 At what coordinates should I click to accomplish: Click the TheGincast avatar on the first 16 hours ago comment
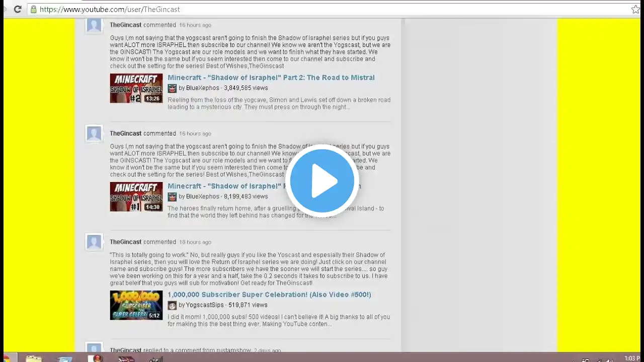[94, 25]
